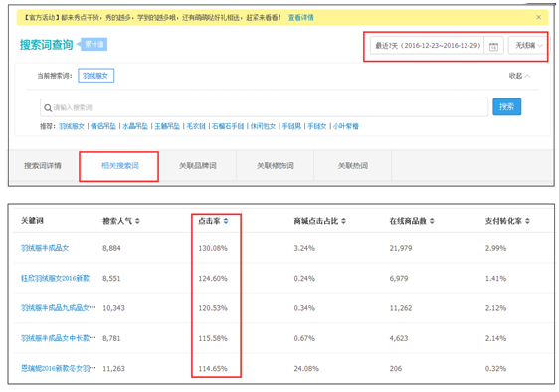559x392 pixels.
Task: Click the 关键词 column header
Action: point(32,221)
